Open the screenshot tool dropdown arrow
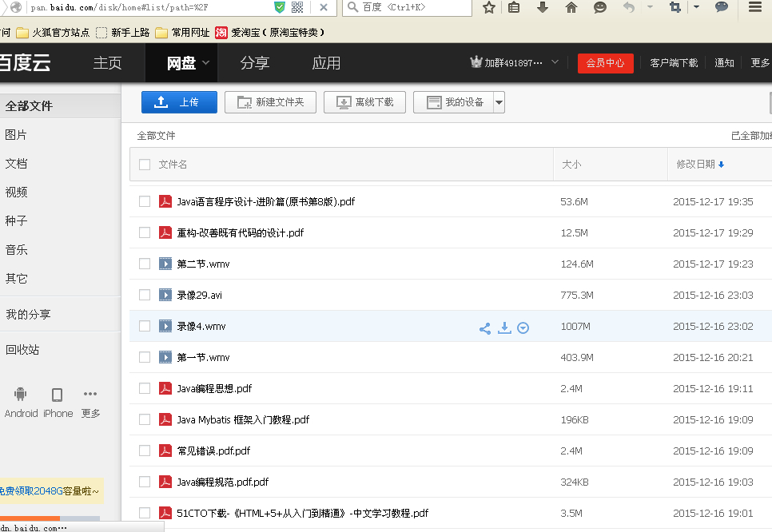The image size is (772, 532). (696, 7)
